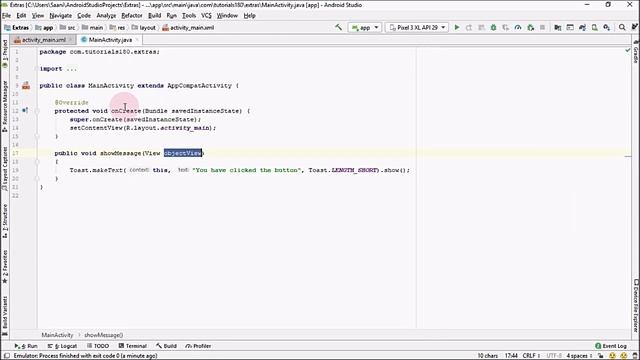This screenshot has height=360, width=640.
Task: Click the Extras breadcrumb in navigation bar
Action: [x=17, y=27]
